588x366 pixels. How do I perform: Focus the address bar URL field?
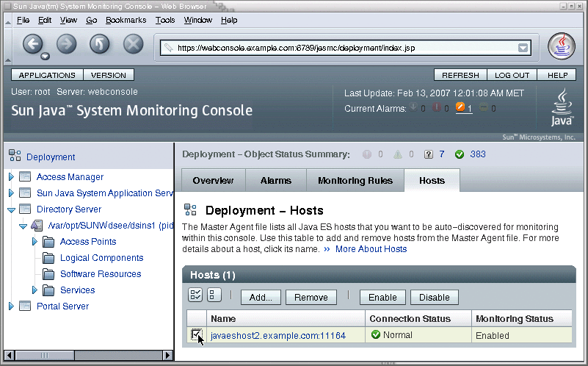(345, 48)
